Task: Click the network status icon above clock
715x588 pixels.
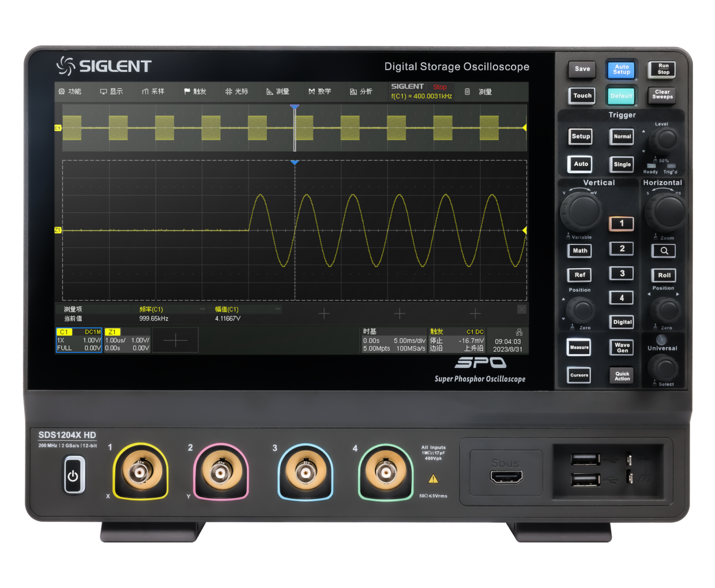Action: 519,332
